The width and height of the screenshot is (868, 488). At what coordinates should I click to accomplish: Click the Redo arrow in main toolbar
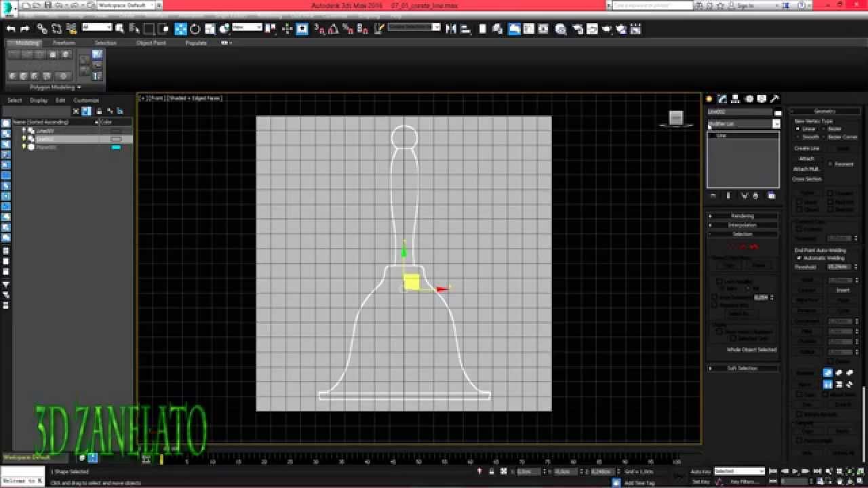25,28
